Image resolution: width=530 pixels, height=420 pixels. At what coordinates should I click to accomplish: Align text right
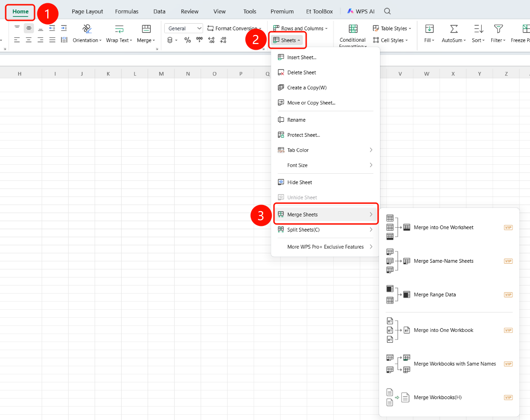41,40
